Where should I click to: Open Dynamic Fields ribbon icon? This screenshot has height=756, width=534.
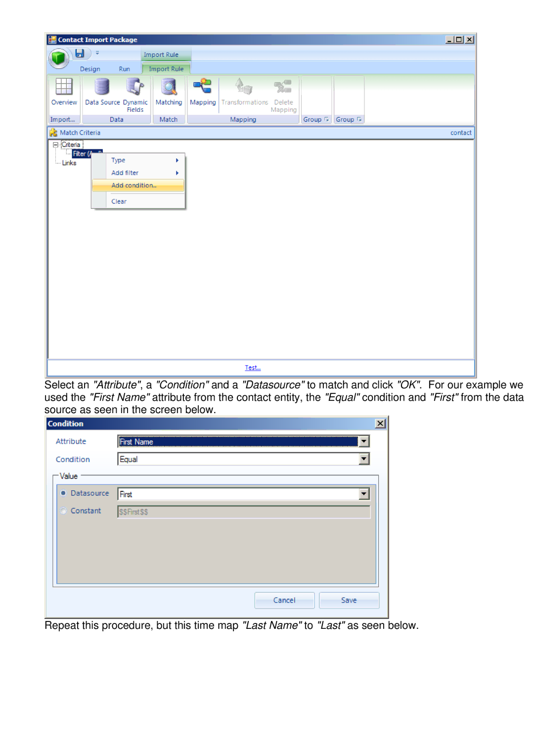135,86
